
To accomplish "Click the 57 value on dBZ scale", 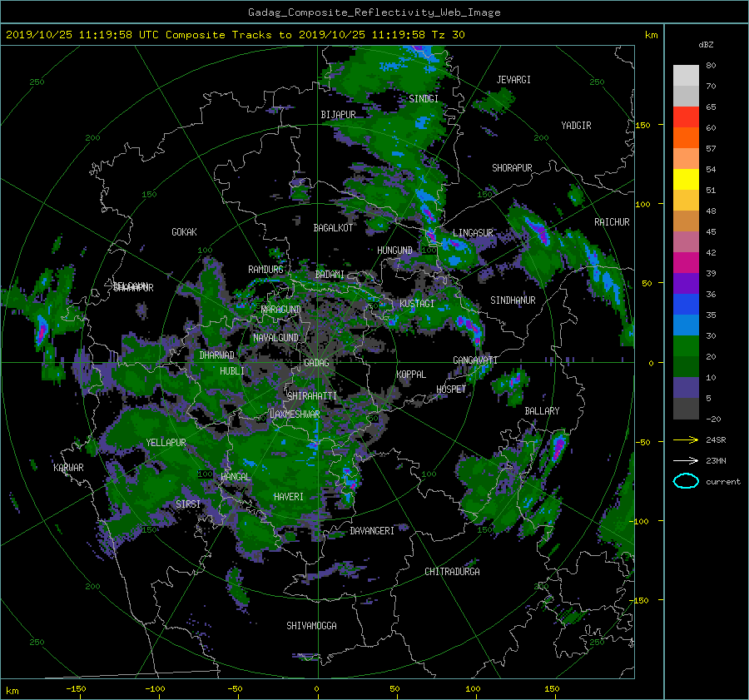I will [711, 149].
